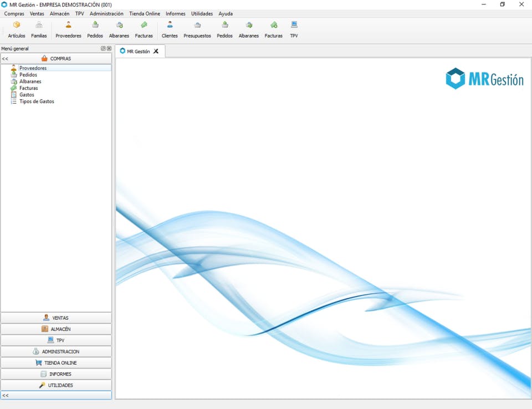Minimize the MR Gestión window
The image size is (532, 409).
[x=484, y=4]
